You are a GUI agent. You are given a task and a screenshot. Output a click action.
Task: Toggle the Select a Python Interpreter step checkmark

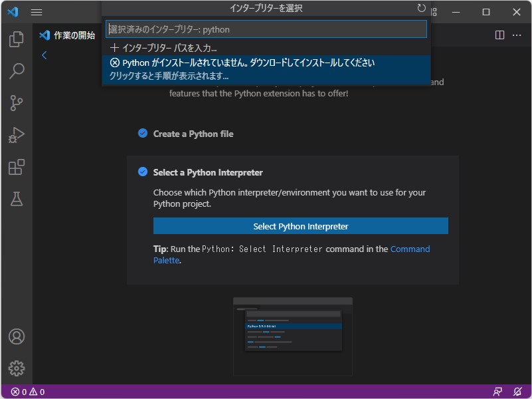[142, 172]
